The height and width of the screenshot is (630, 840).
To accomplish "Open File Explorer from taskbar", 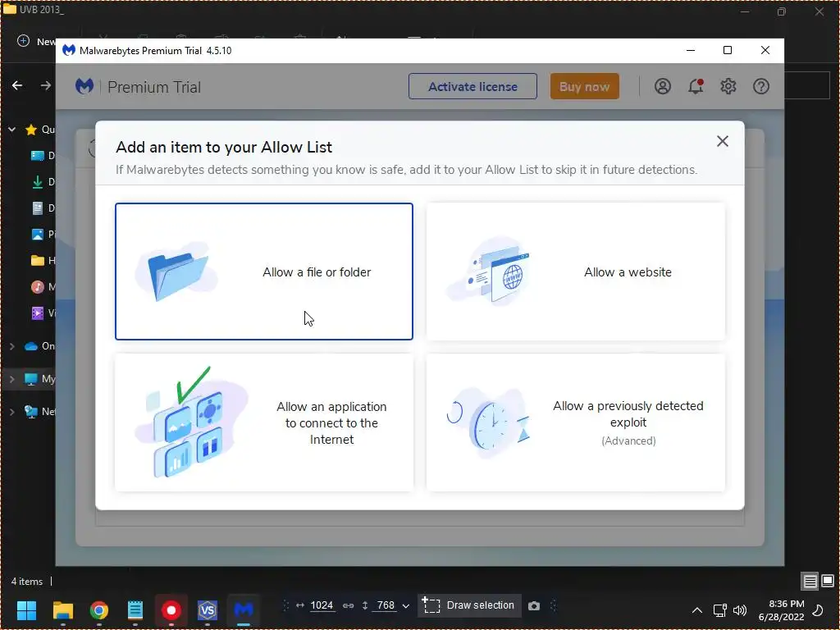I will [62, 609].
